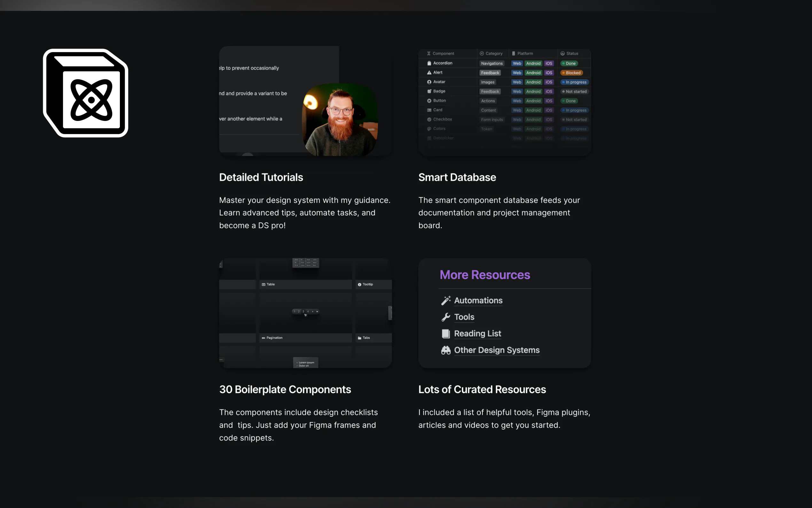The height and width of the screenshot is (508, 812).
Task: Open the Automations link
Action: (x=478, y=300)
